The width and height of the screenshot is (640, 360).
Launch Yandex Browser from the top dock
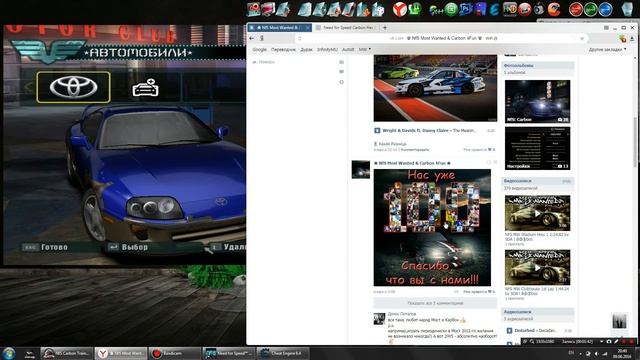399,9
